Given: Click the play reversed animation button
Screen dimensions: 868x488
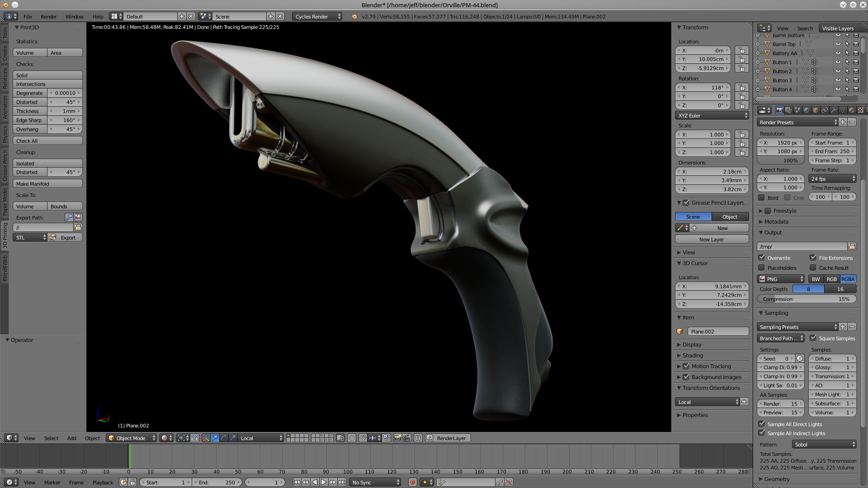Looking at the screenshot, I should (x=315, y=482).
